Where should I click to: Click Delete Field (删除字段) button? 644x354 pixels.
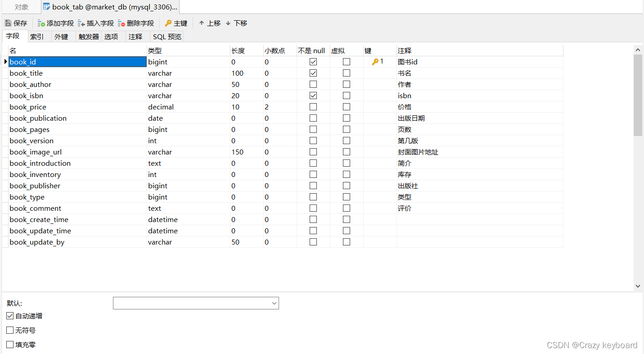click(x=136, y=23)
